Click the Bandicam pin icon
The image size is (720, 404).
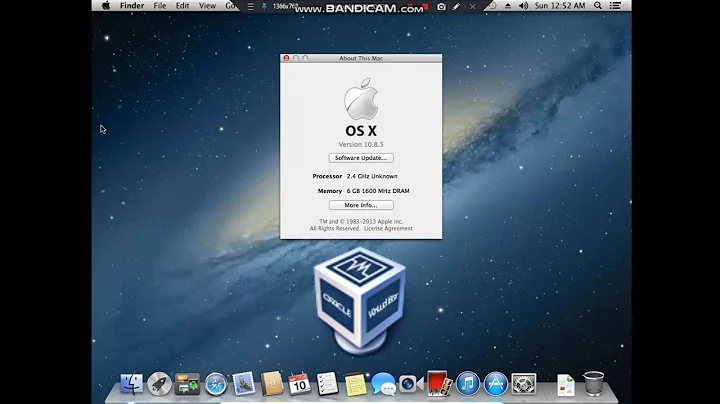(264, 6)
